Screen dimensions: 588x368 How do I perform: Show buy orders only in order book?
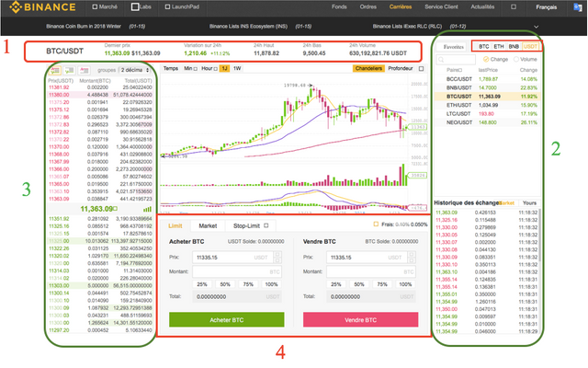click(70, 70)
